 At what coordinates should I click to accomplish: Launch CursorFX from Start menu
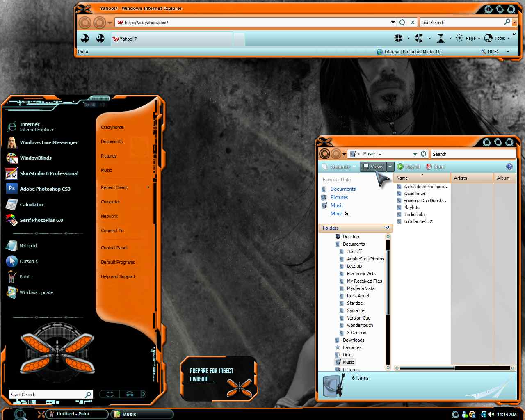29,261
